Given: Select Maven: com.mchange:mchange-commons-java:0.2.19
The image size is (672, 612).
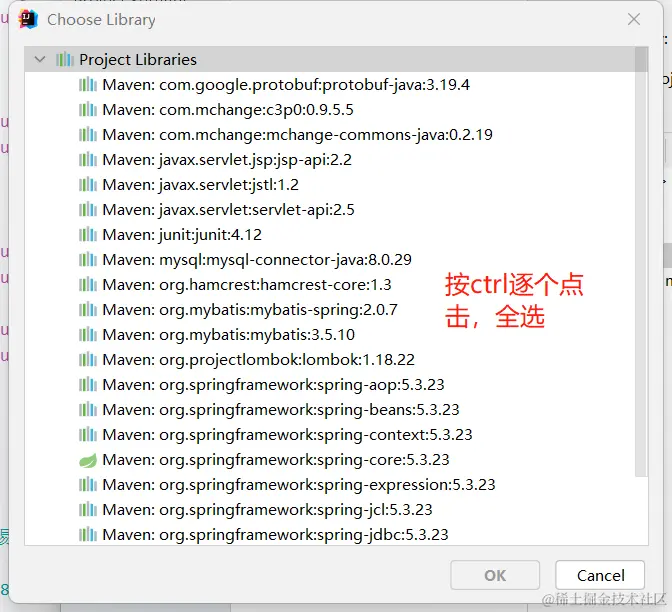Looking at the screenshot, I should [297, 135].
